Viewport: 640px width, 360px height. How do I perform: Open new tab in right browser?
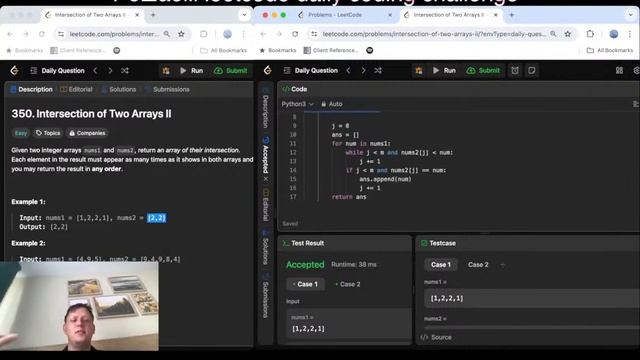click(x=511, y=15)
